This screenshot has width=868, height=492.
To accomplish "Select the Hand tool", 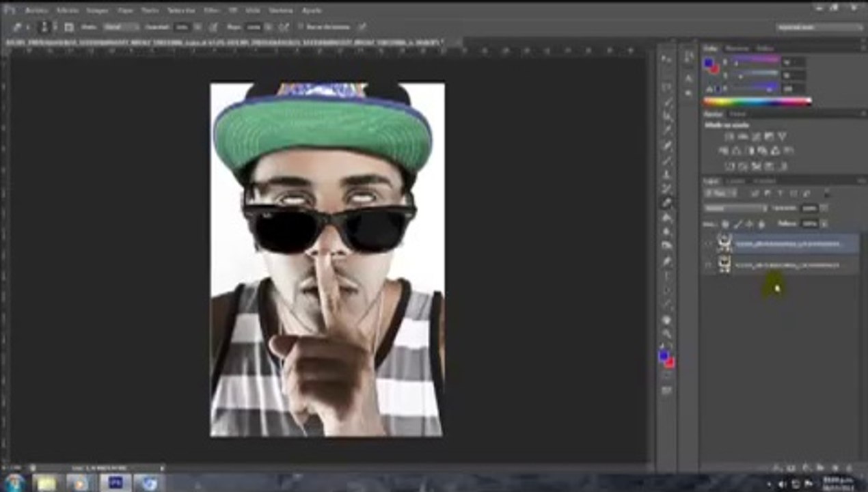I will [667, 320].
